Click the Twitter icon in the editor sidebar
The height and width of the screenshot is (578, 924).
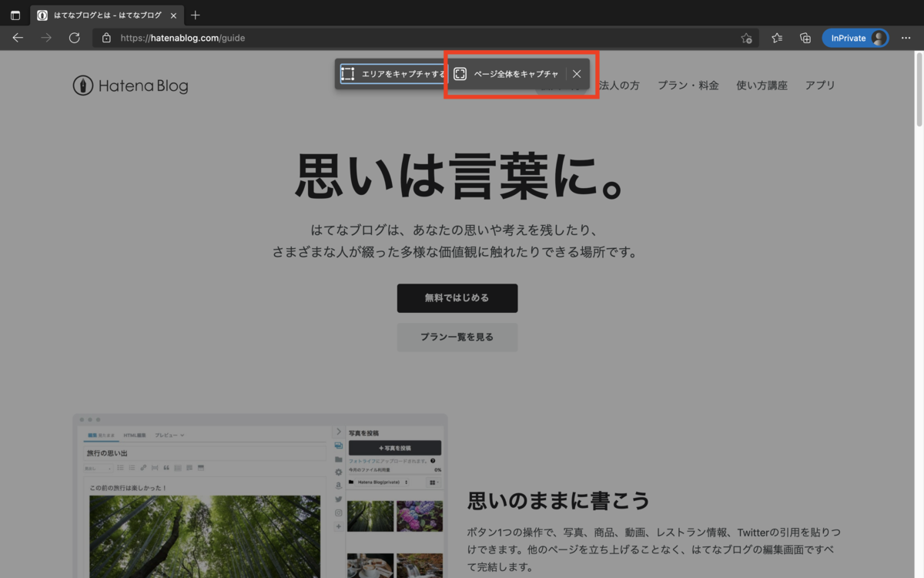(338, 499)
